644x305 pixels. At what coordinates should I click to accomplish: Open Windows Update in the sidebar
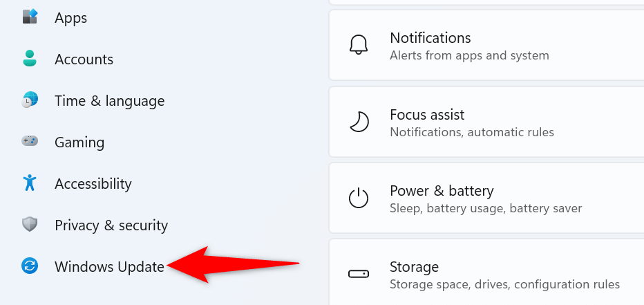pos(109,266)
